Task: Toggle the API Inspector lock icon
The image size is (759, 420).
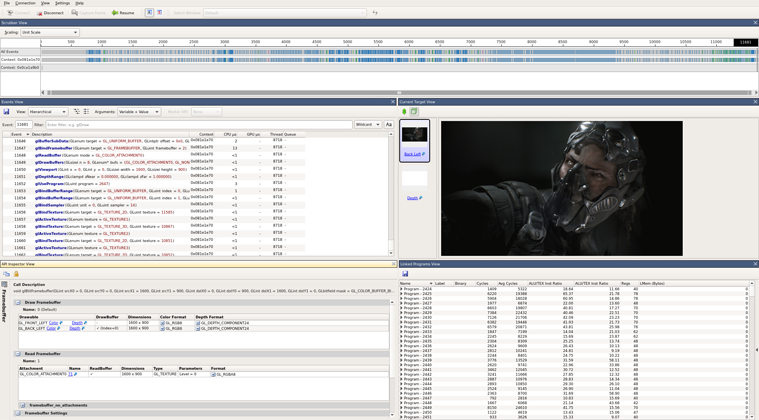Action: coord(16,274)
